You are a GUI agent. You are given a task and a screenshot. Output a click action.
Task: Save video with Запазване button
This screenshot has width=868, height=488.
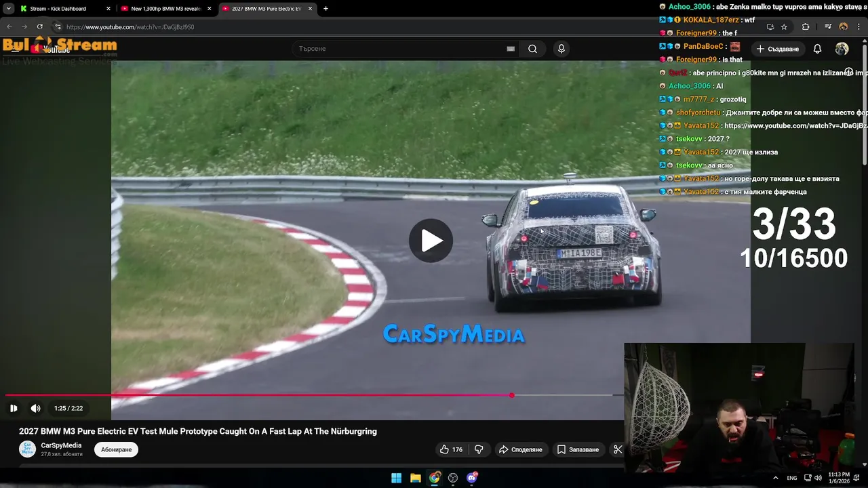click(578, 449)
